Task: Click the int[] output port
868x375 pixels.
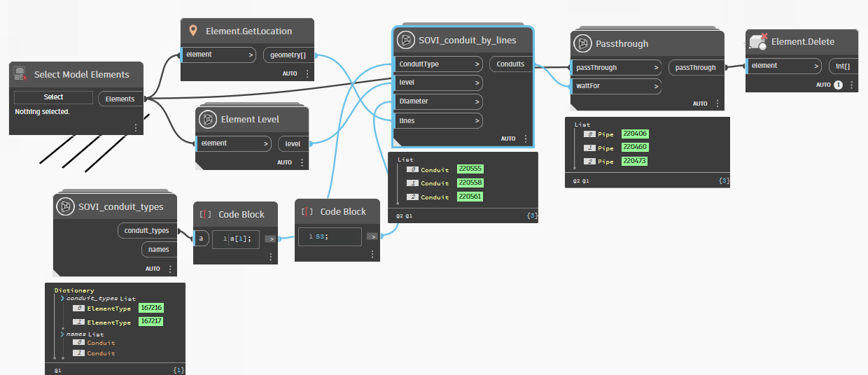Action: coord(843,66)
